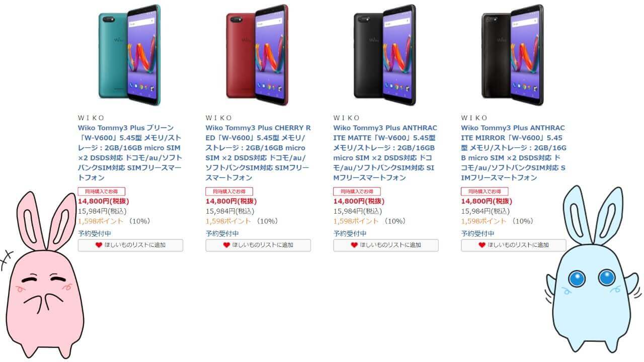Image resolution: width=644 pixels, height=362 pixels.
Task: Add Anthracite Mirror phone to wishlist
Action: click(x=514, y=245)
